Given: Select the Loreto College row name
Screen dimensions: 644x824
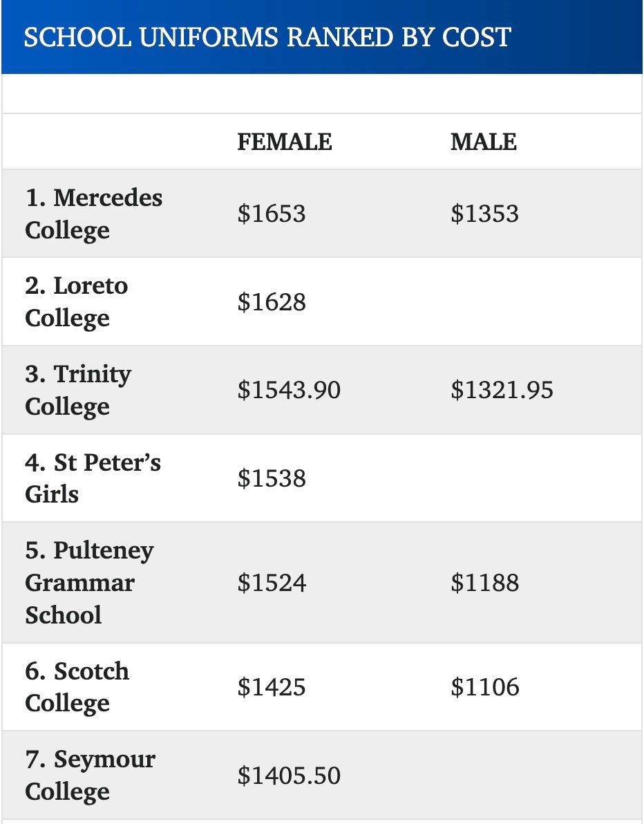Looking at the screenshot, I should [76, 301].
